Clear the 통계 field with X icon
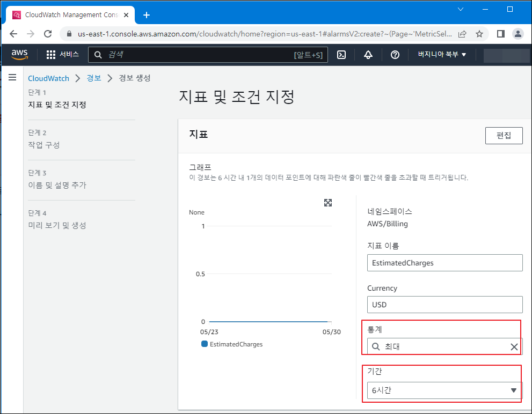 pos(514,347)
